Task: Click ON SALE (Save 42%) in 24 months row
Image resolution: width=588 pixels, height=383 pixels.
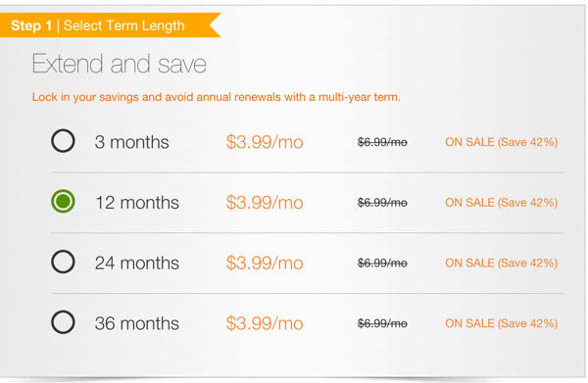Action: coord(502,263)
